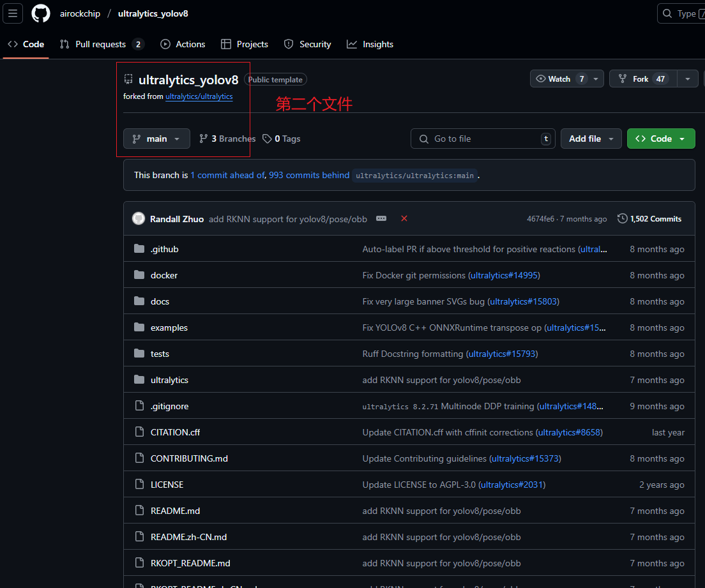
Task: Open the Pull requests tab
Action: [x=102, y=44]
